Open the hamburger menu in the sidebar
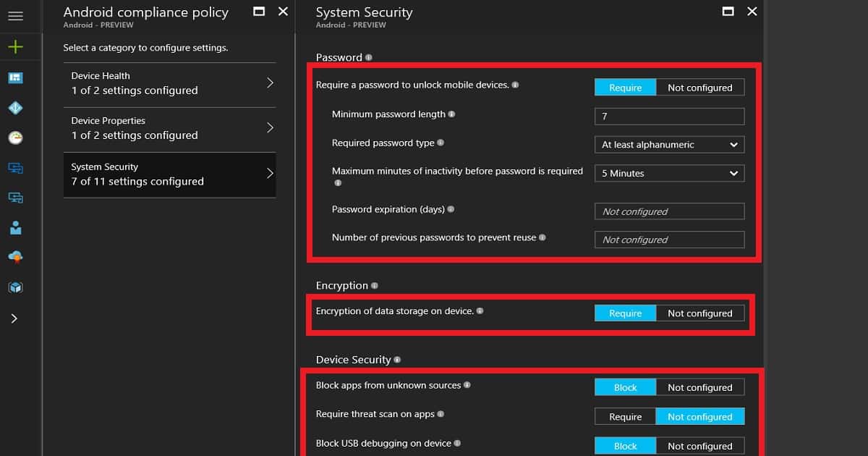The height and width of the screenshot is (456, 868). coord(15,16)
